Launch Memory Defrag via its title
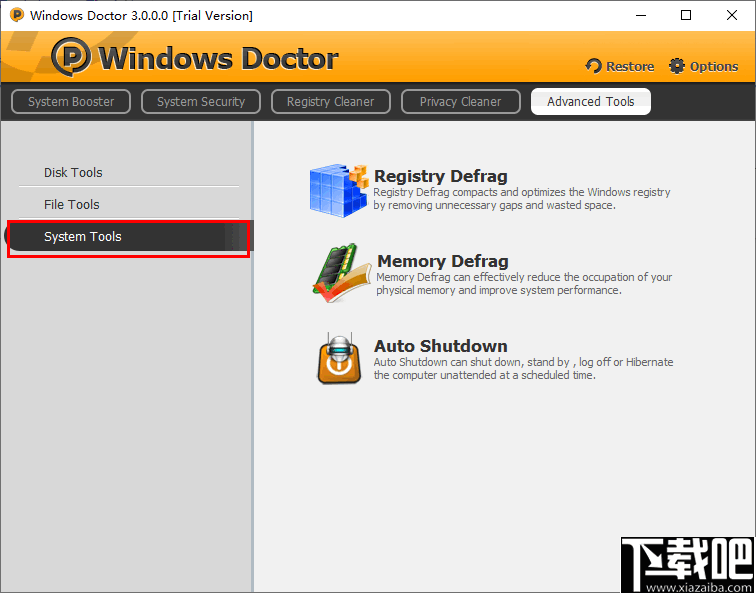The width and height of the screenshot is (756, 593). tap(443, 261)
